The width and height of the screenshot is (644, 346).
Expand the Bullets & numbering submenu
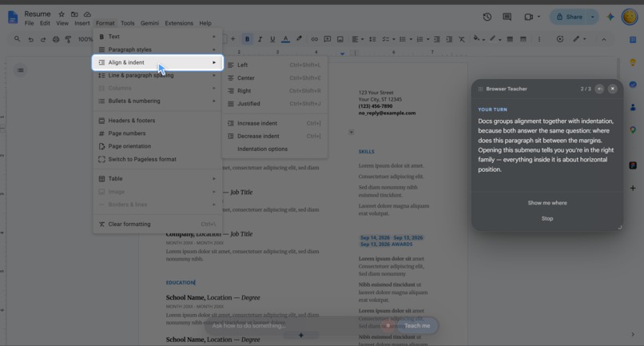(x=157, y=101)
